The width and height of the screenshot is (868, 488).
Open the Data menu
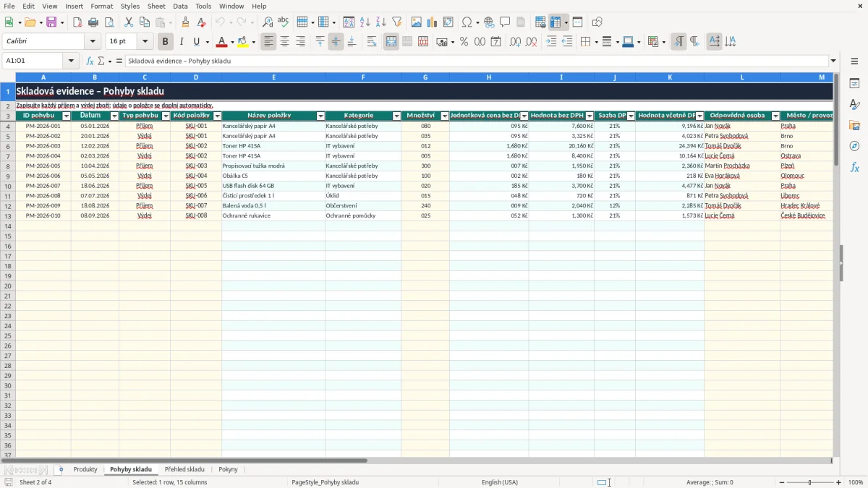pos(180,6)
